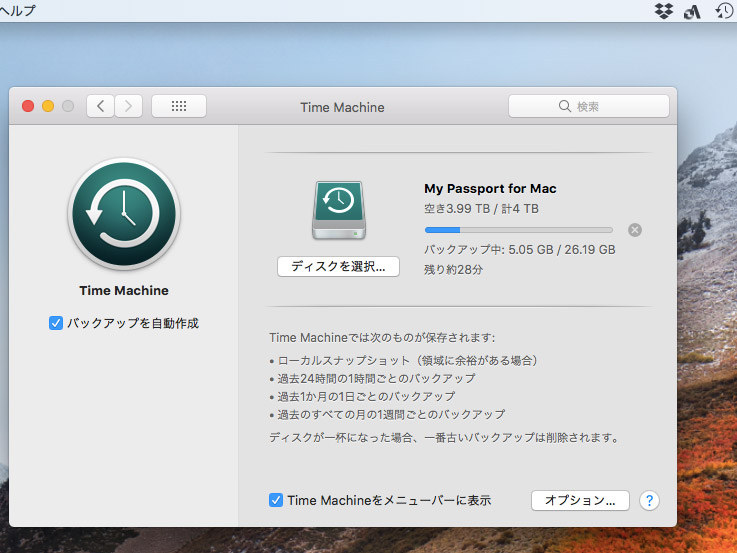Click the large Time Machine clock icon
The height and width of the screenshot is (553, 737).
[124, 214]
